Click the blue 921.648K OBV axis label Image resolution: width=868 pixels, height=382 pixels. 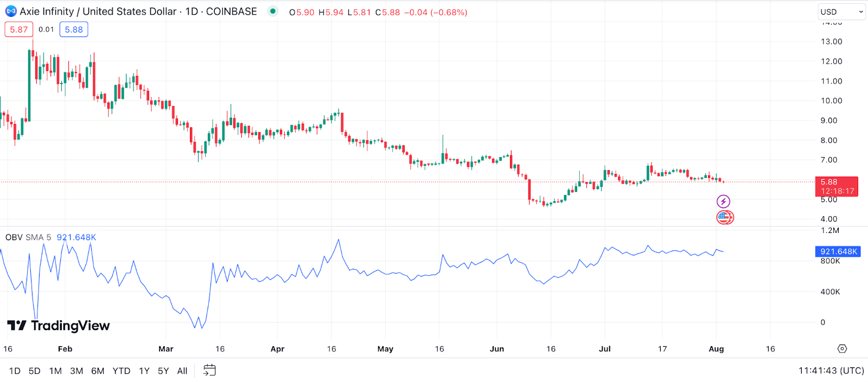838,251
